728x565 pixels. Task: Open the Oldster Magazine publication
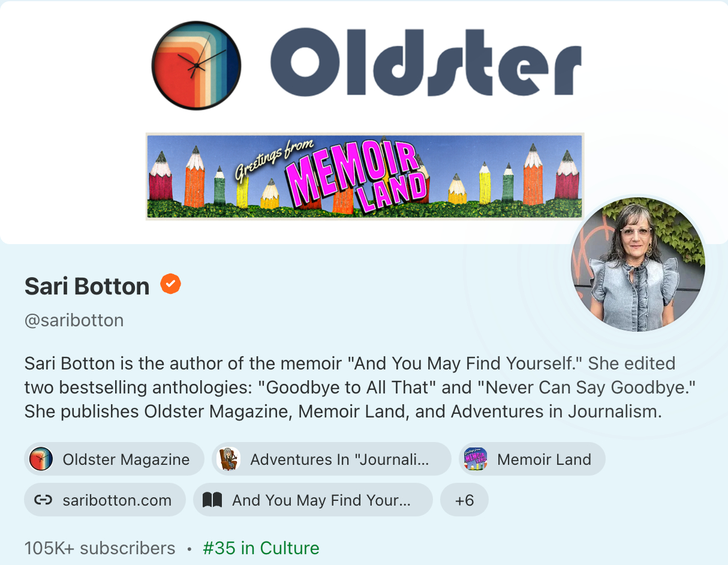[x=115, y=459]
